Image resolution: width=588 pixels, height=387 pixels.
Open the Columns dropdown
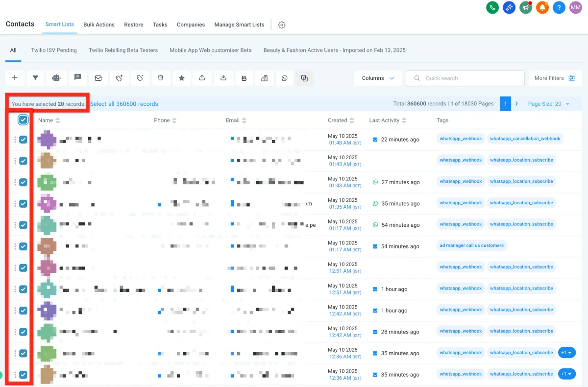tap(378, 78)
